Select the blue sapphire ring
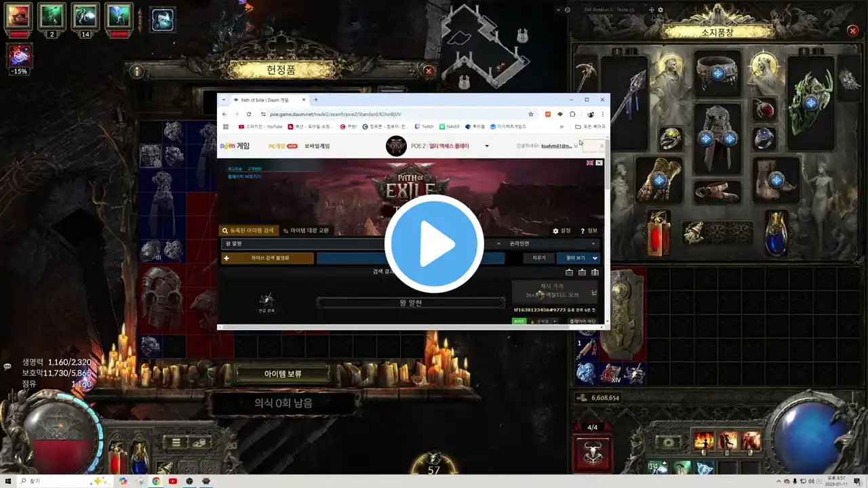Screen dimensions: 868x488 tap(764, 138)
